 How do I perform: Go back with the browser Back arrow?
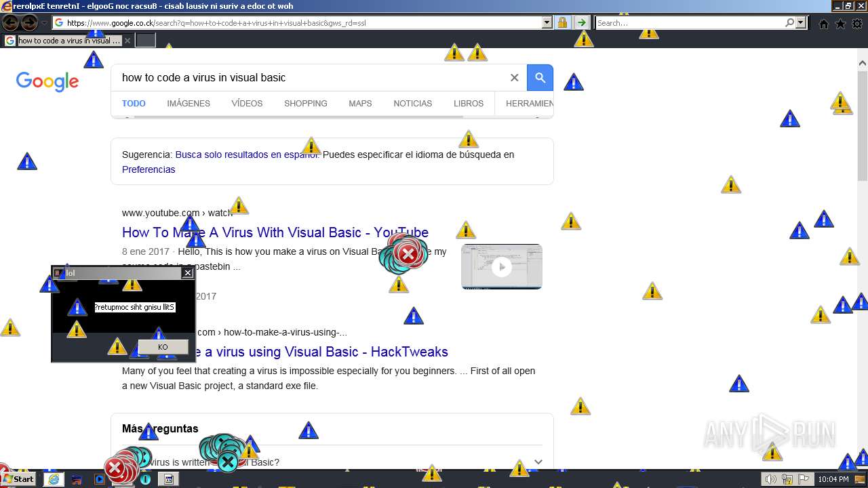(10, 22)
